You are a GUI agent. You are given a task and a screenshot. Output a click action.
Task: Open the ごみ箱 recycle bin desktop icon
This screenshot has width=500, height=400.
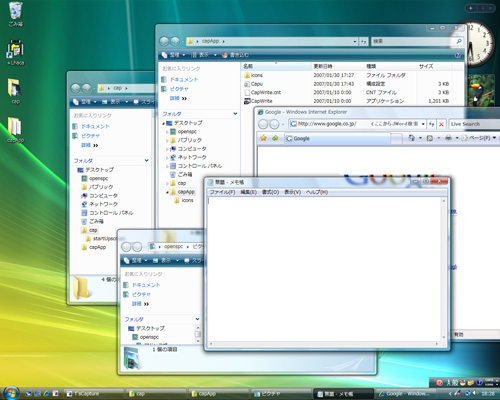pos(15,13)
